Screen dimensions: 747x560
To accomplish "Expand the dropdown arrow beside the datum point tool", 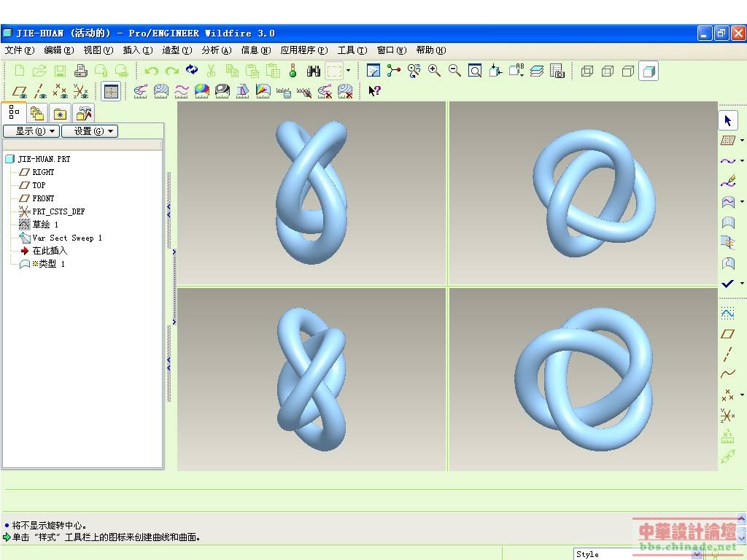I will (742, 394).
